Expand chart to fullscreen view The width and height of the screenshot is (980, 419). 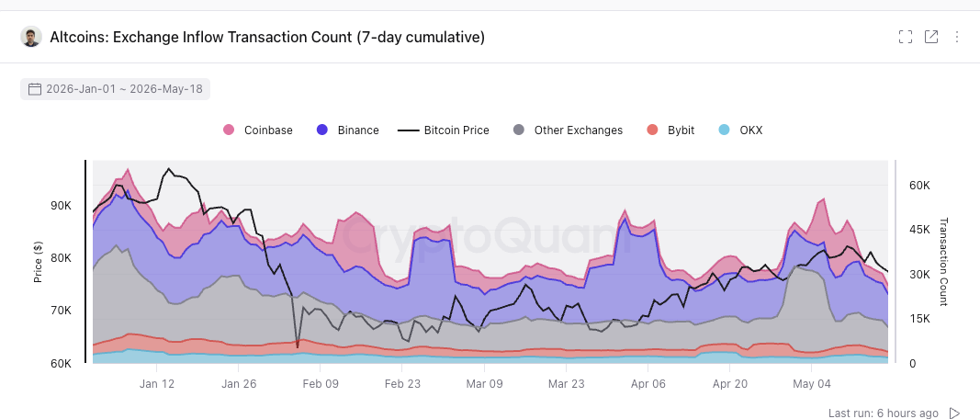(x=906, y=37)
